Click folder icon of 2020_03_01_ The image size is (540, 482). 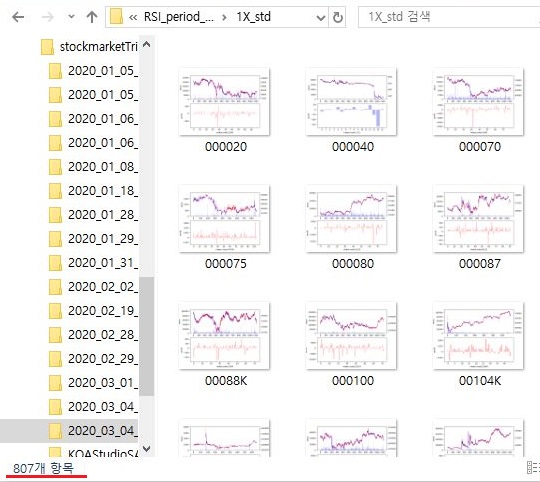point(55,383)
